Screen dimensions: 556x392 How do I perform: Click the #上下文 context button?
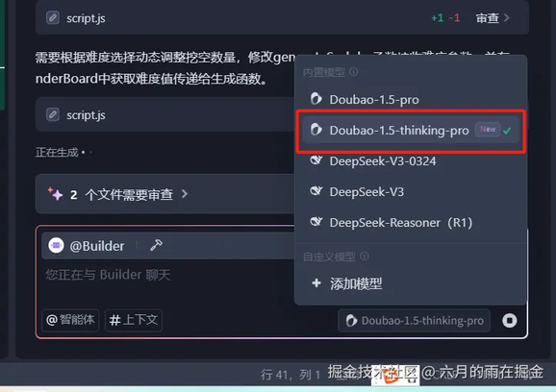134,320
